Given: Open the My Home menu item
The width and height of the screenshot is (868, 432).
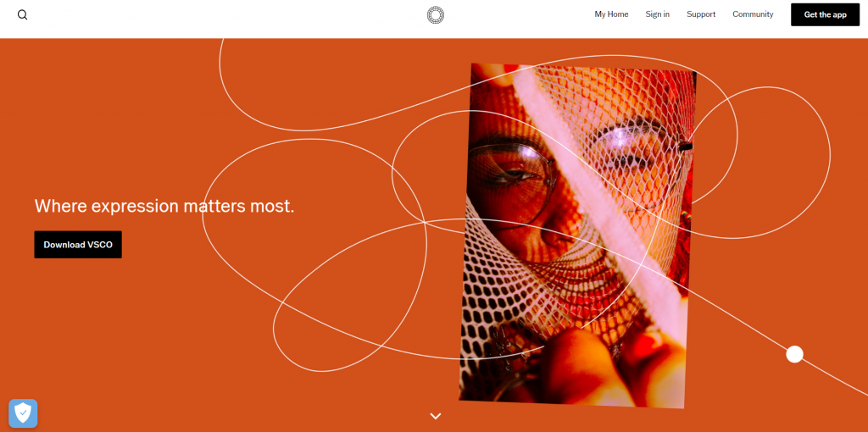Looking at the screenshot, I should [611, 14].
